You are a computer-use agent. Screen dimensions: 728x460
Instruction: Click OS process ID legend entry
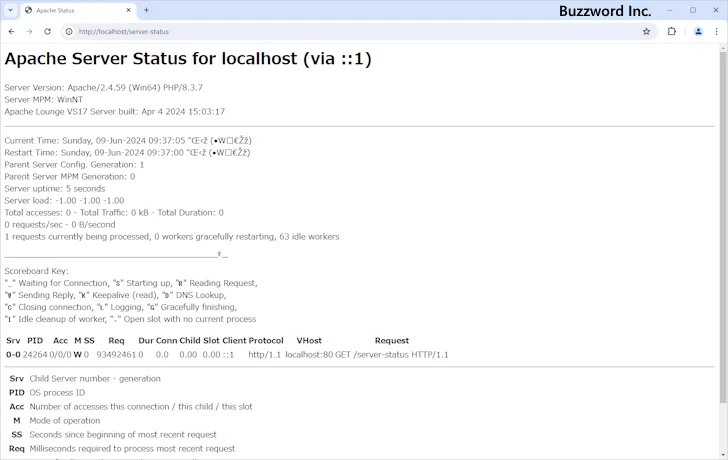point(57,393)
